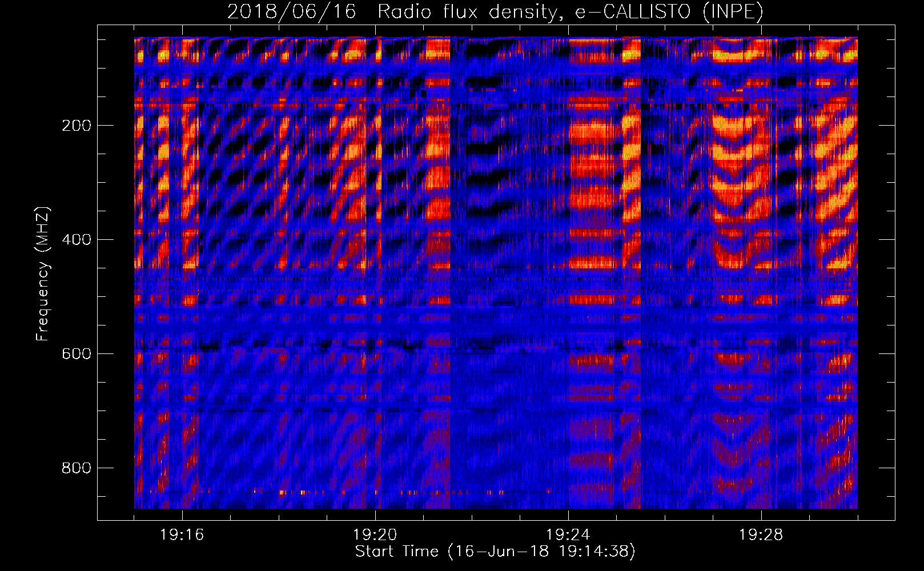924x571 pixels.
Task: Click the 600 frequency tick label
Action: 77,354
